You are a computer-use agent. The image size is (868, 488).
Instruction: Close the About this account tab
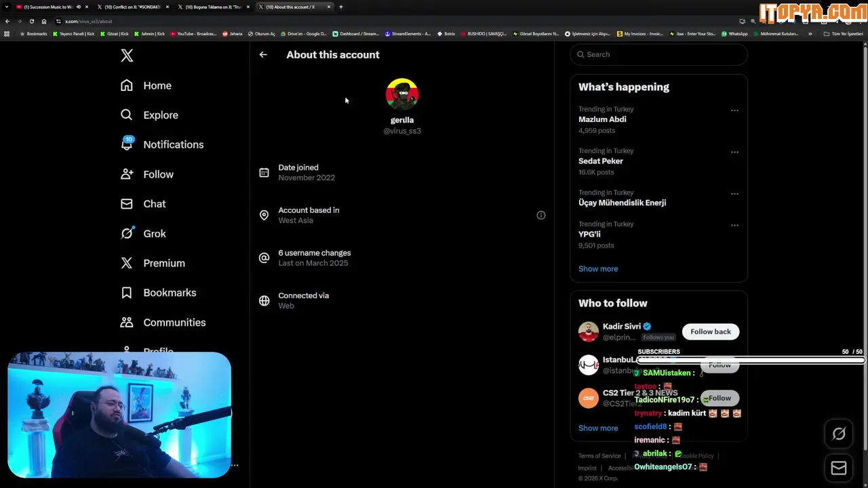coord(329,7)
